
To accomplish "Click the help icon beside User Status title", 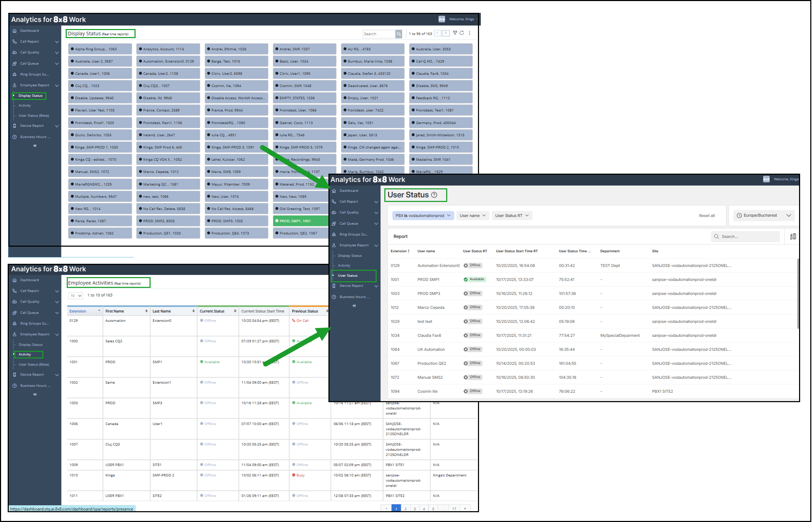I will click(x=434, y=195).
